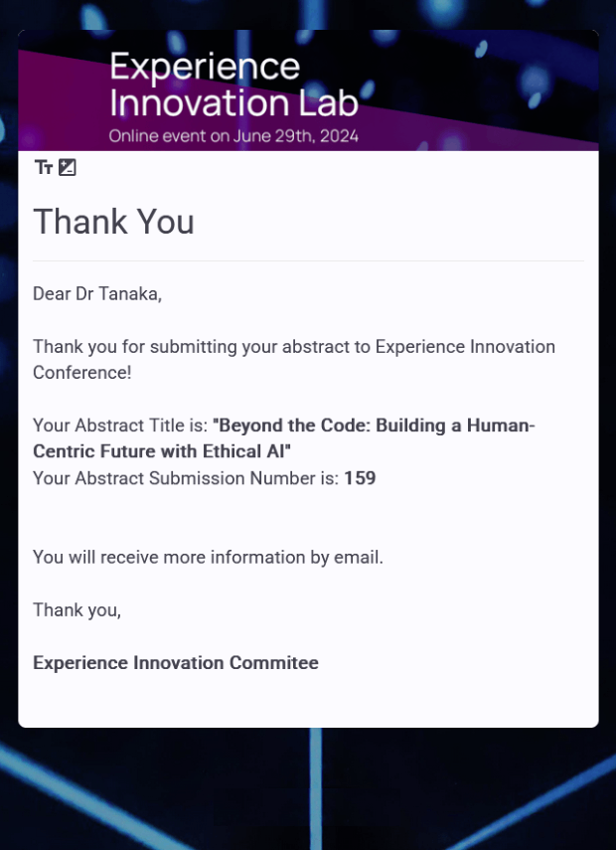Click the empty white area below the signature
The height and width of the screenshot is (850, 616).
coord(308,699)
